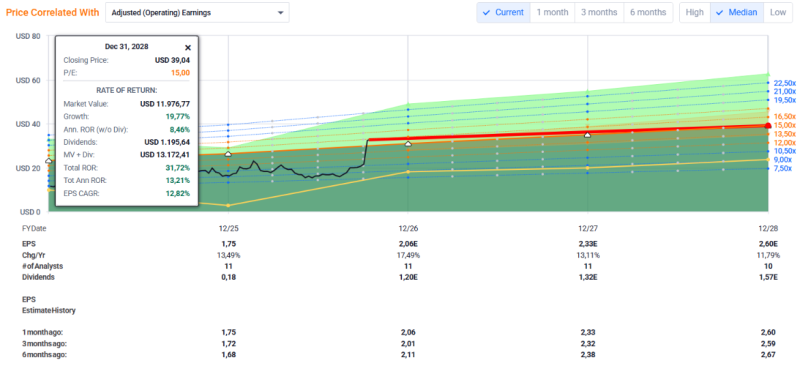Click the 2,06E EPS estimate
The width and height of the screenshot is (800, 366).
408,245
